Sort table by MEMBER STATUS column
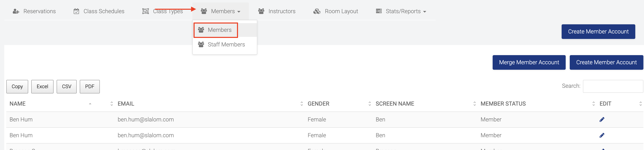Screen dimensions: 644x150 pos(503,104)
